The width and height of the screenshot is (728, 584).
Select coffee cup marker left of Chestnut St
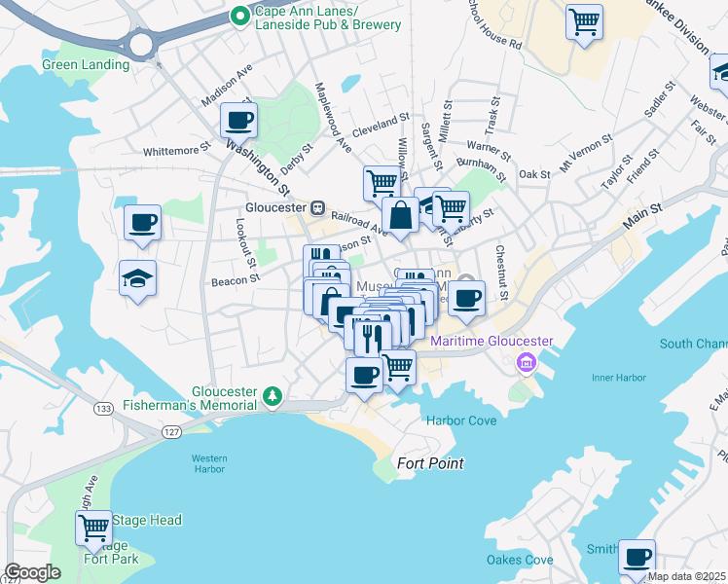tap(466, 300)
